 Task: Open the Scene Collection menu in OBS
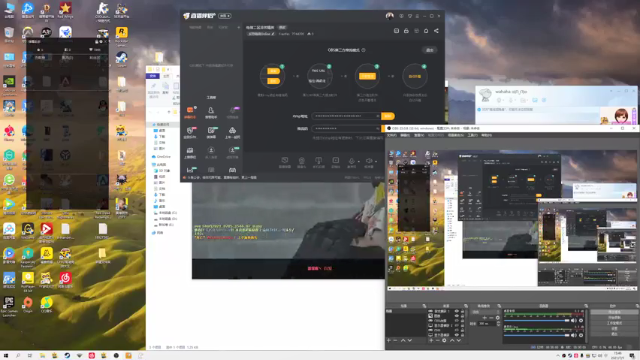pos(456,135)
